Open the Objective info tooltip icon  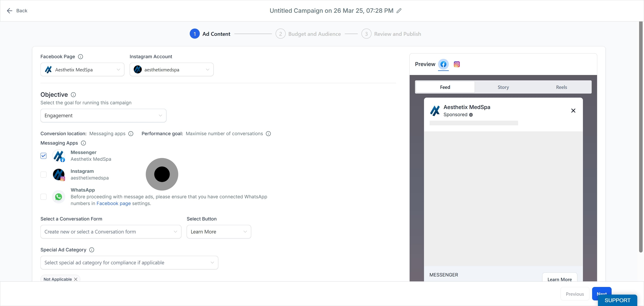tap(73, 95)
